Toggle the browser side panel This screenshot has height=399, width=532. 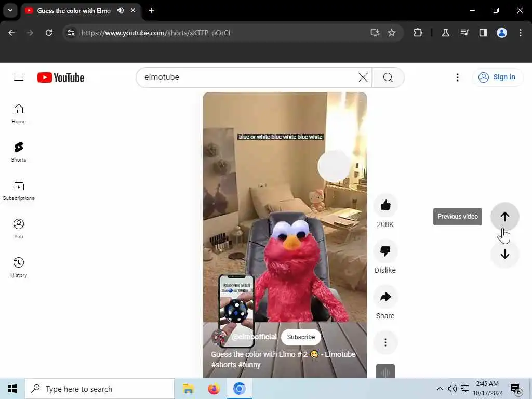[483, 33]
